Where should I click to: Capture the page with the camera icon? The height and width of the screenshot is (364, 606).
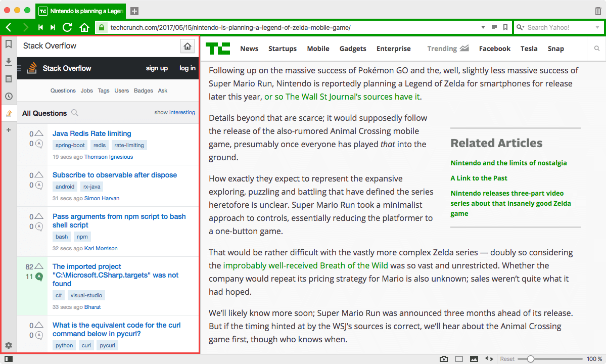pos(444,359)
